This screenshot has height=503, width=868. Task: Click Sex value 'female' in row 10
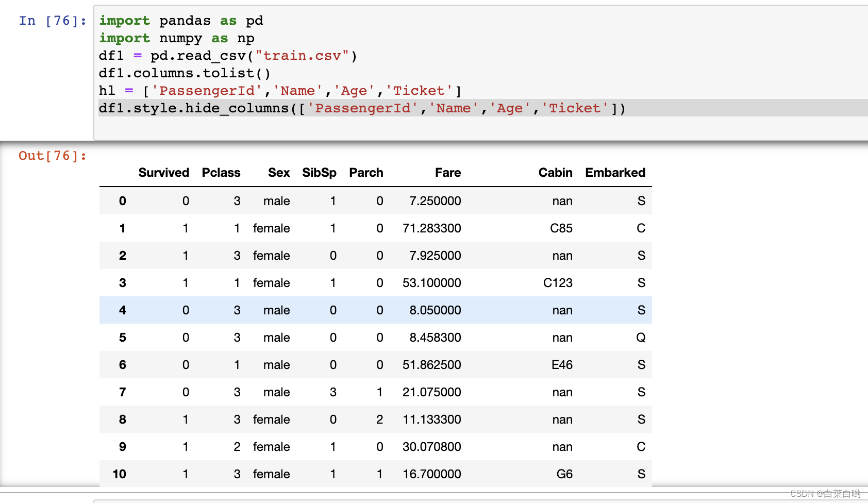point(271,474)
